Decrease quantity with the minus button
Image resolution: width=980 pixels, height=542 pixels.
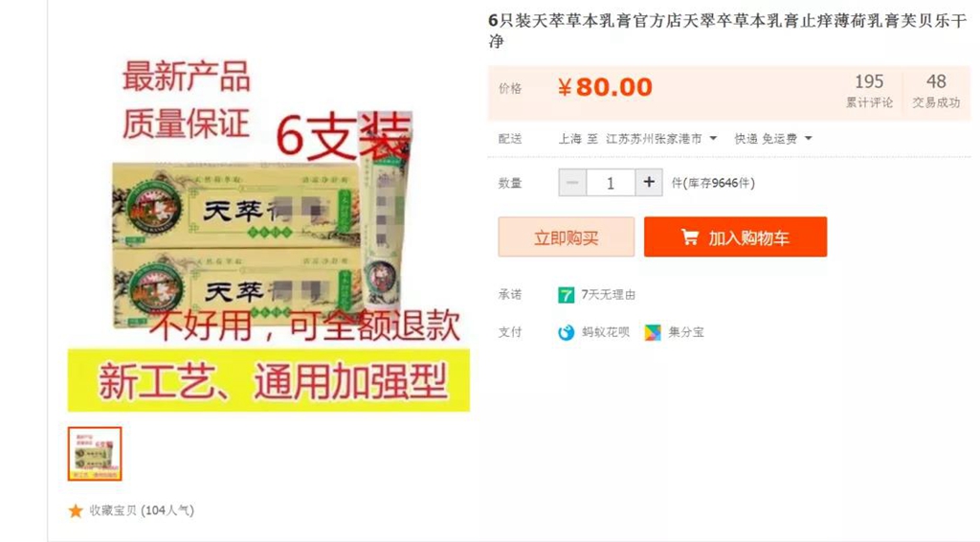[x=572, y=183]
